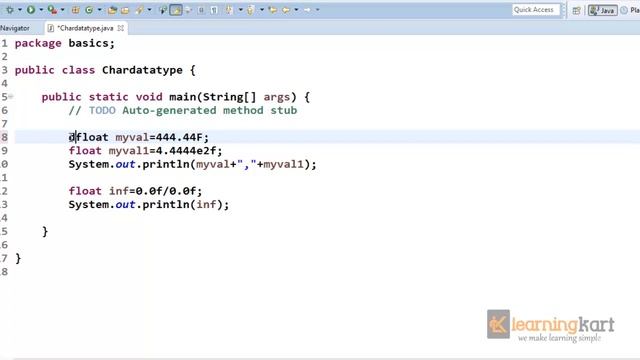
Task: Click the Run Last Tool (external tools) icon
Action: pos(52,9)
